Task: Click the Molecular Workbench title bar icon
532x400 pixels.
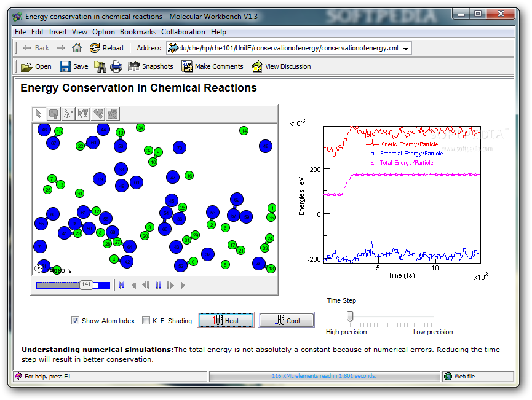Action: tap(17, 17)
